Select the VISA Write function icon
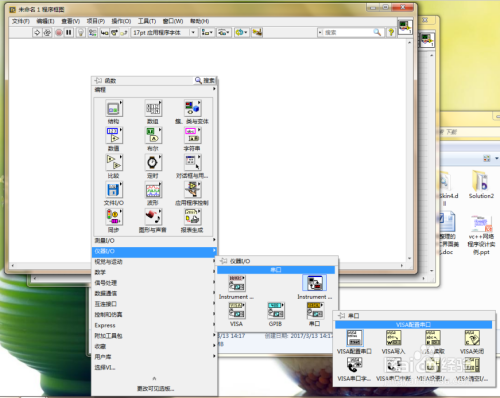The image size is (500, 398). pos(394,338)
